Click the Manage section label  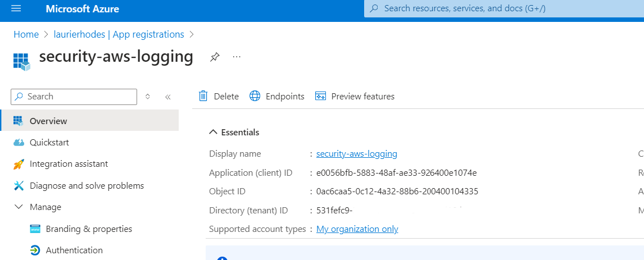[45, 207]
